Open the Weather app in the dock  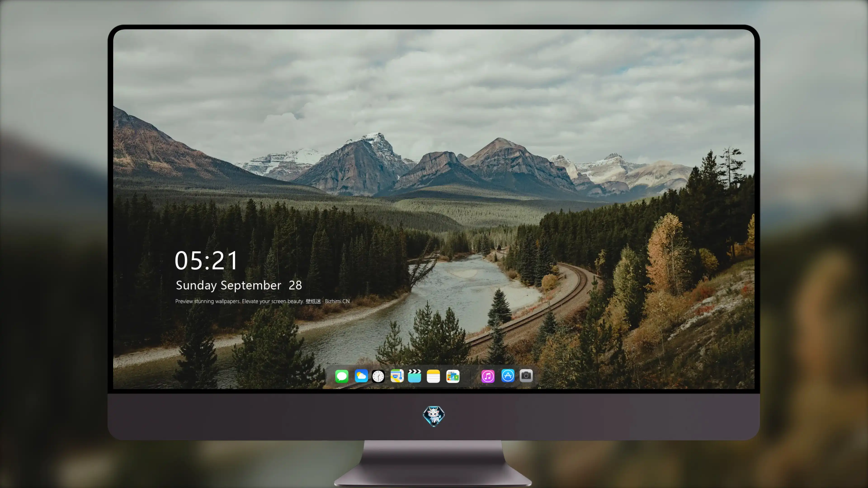[x=361, y=376]
